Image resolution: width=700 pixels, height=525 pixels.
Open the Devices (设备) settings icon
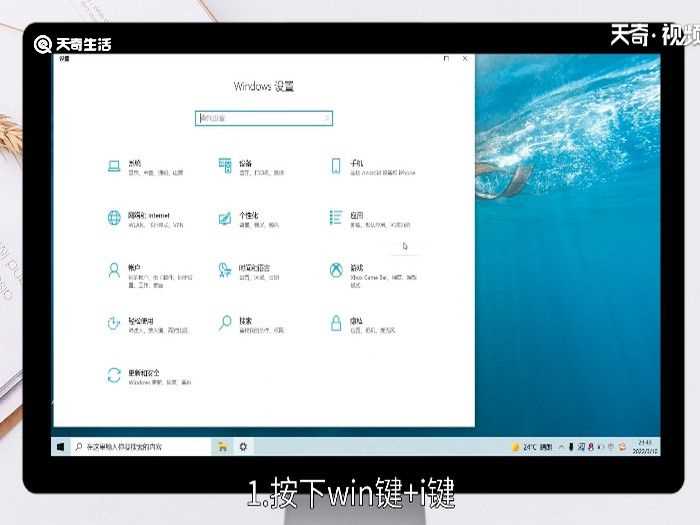(225, 166)
